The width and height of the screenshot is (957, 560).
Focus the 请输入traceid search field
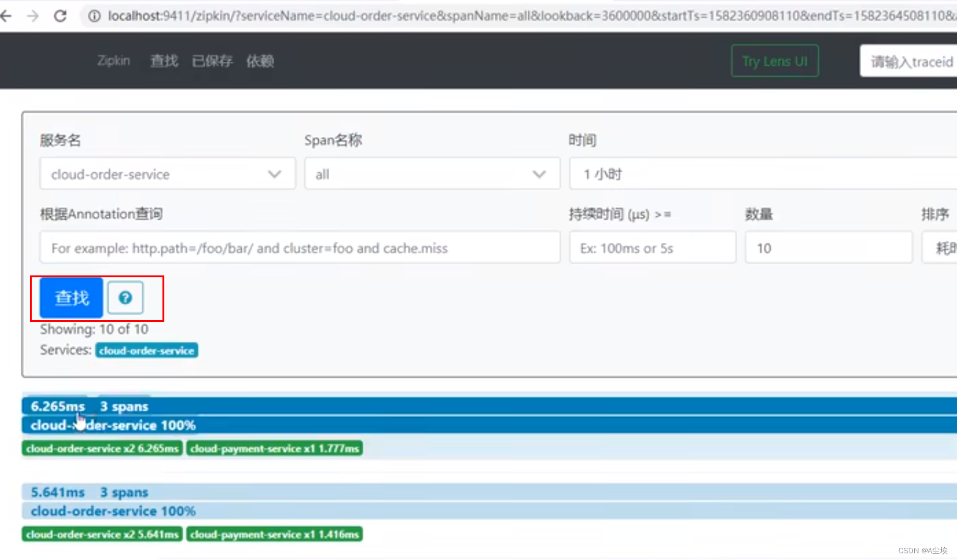click(909, 61)
